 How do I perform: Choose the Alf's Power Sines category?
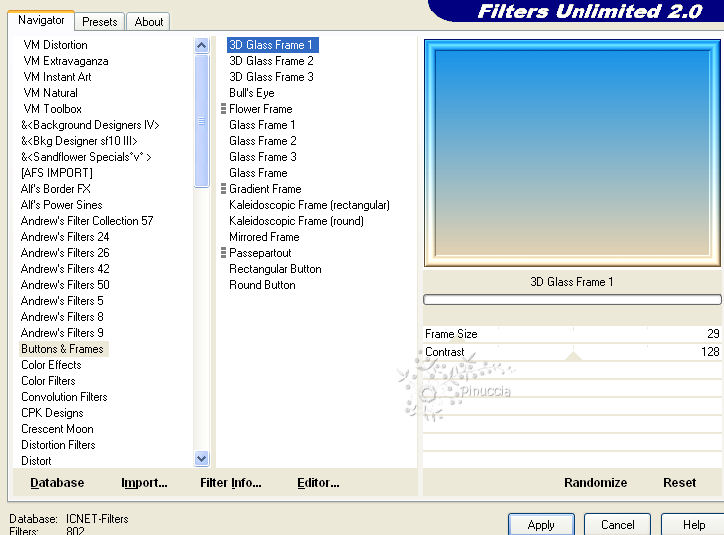[61, 205]
